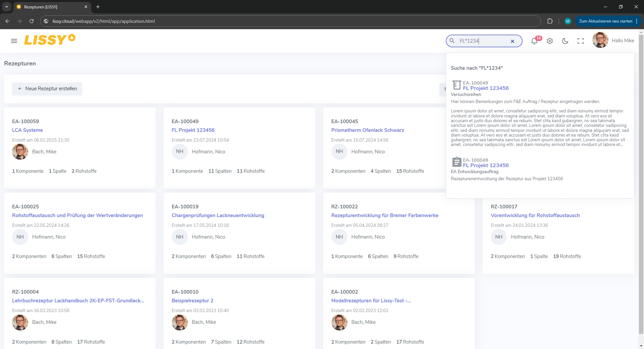Open the hamburger navigation menu
This screenshot has width=644, height=349.
14,41
